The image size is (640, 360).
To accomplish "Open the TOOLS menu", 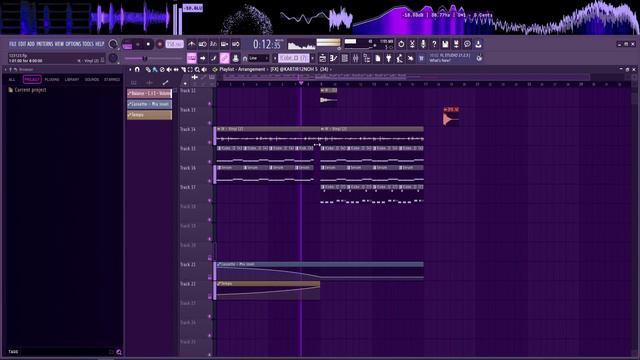I will [88, 44].
